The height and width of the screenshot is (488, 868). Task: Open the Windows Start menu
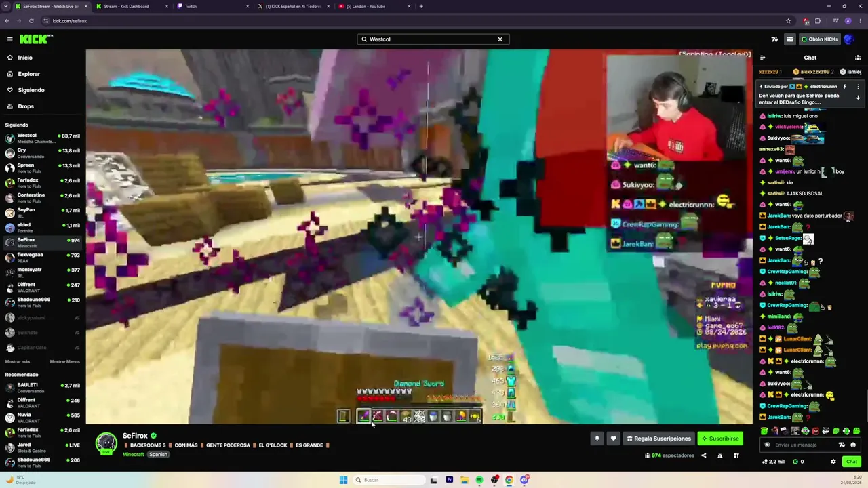(343, 480)
